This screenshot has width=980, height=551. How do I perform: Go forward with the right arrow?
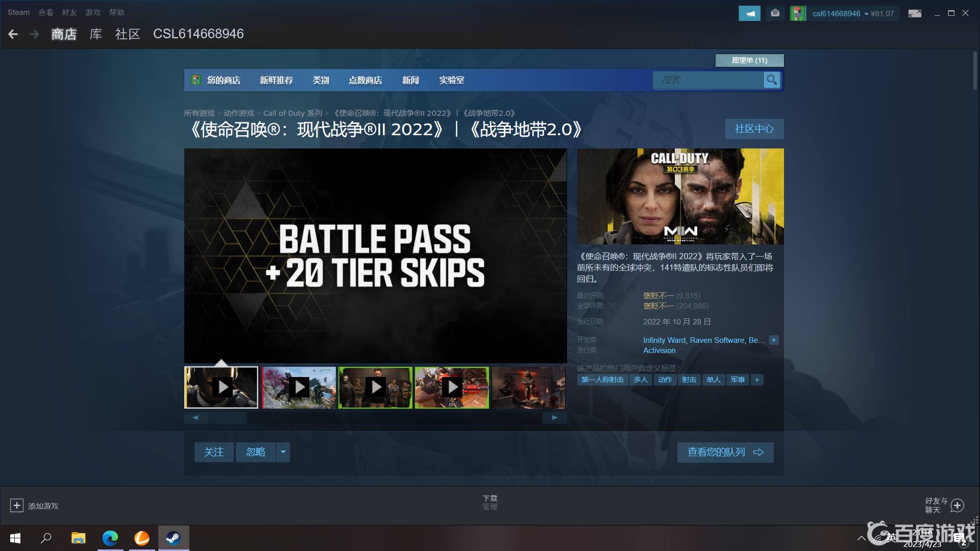[x=34, y=34]
